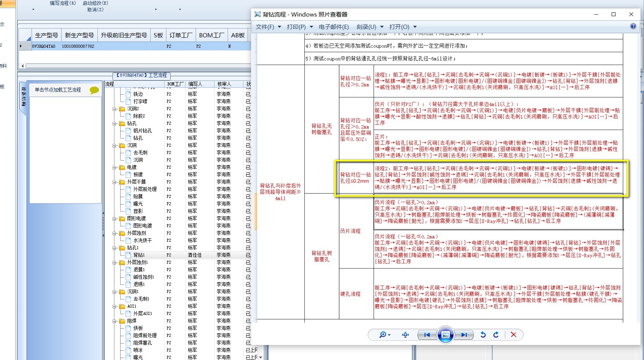Open the 刻录(U) menu
Screen dimensions: 644x360
370,27
